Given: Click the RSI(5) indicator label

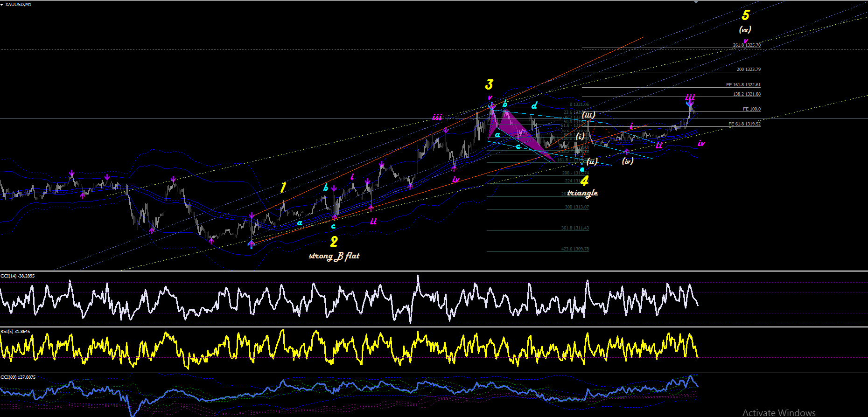Looking at the screenshot, I should (15, 332).
